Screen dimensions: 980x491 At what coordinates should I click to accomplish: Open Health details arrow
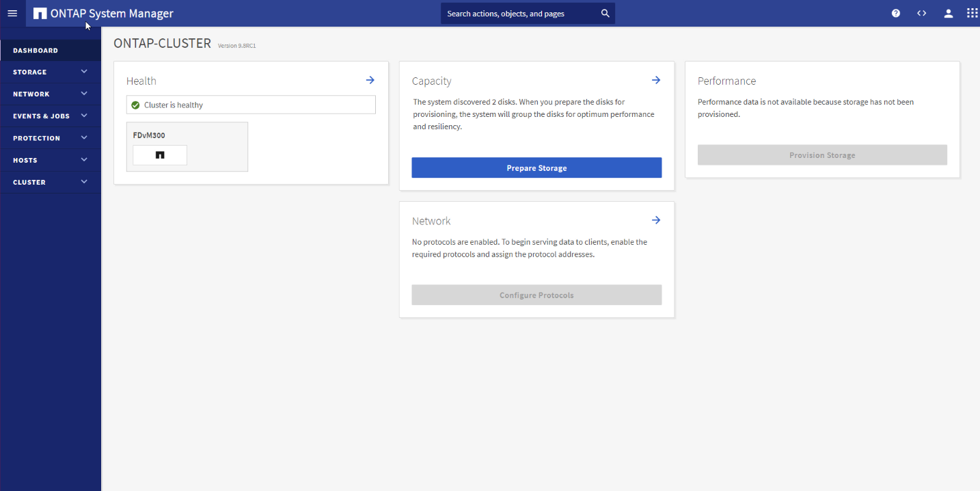coord(370,80)
